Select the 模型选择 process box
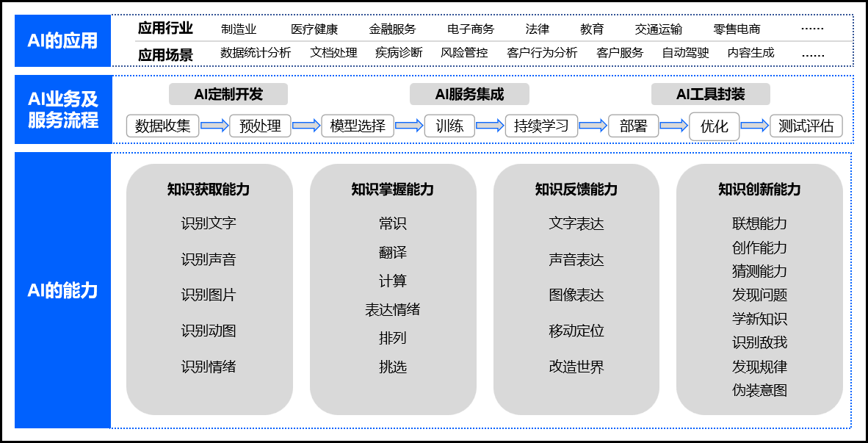 (x=358, y=126)
